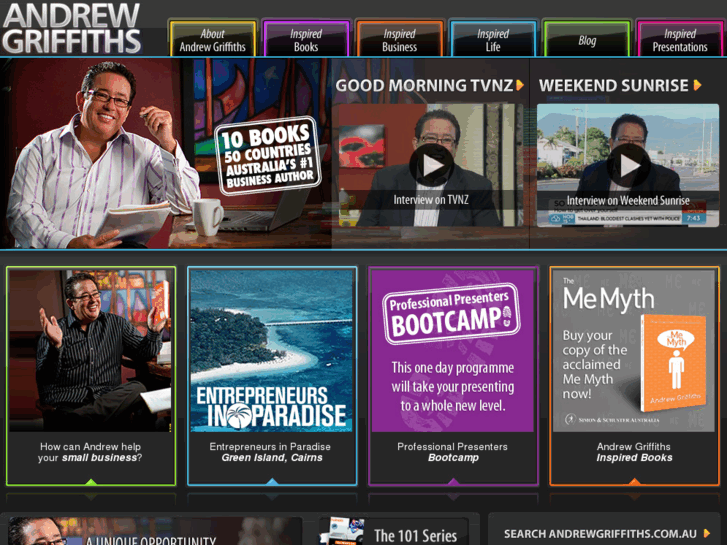Click the 10 Books 50 Countries badge
The height and width of the screenshot is (545, 727).
(268, 155)
